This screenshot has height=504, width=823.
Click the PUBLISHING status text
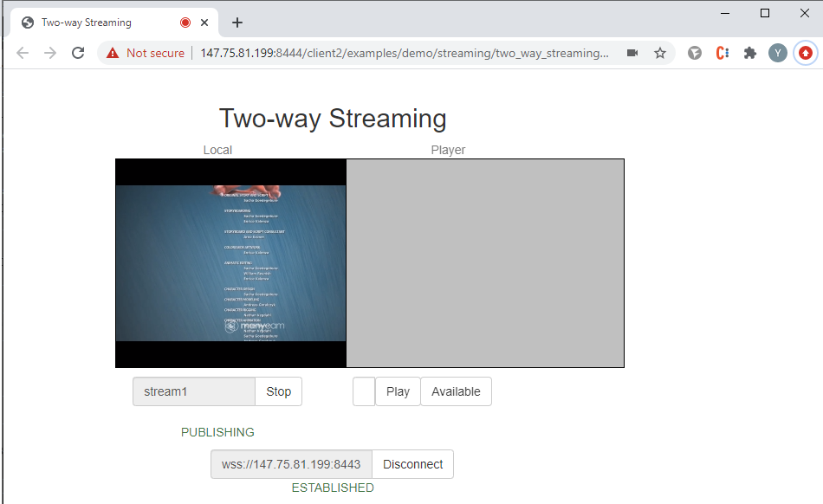tap(217, 433)
